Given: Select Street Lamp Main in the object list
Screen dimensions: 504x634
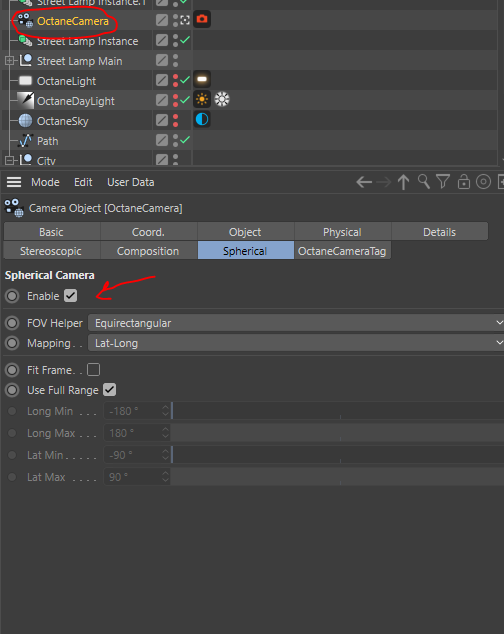Looking at the screenshot, I should (x=79, y=61).
